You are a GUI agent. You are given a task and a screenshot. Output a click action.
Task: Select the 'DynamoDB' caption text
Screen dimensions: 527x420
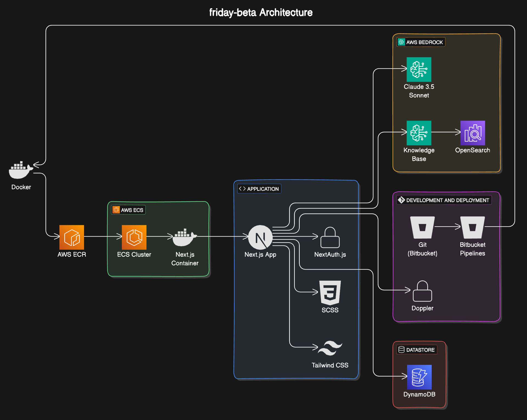419,394
